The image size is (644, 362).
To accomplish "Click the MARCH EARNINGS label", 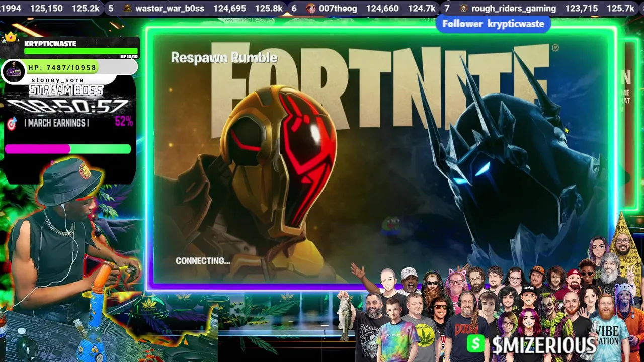I will tap(56, 123).
